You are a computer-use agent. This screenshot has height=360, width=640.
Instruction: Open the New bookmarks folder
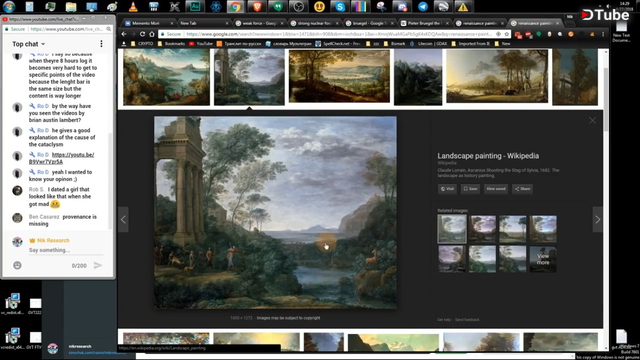click(x=502, y=43)
